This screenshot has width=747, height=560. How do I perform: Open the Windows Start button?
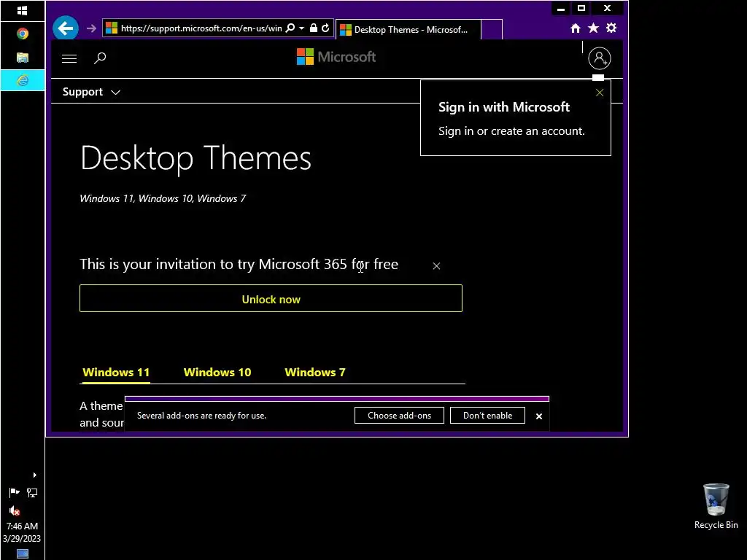23,10
